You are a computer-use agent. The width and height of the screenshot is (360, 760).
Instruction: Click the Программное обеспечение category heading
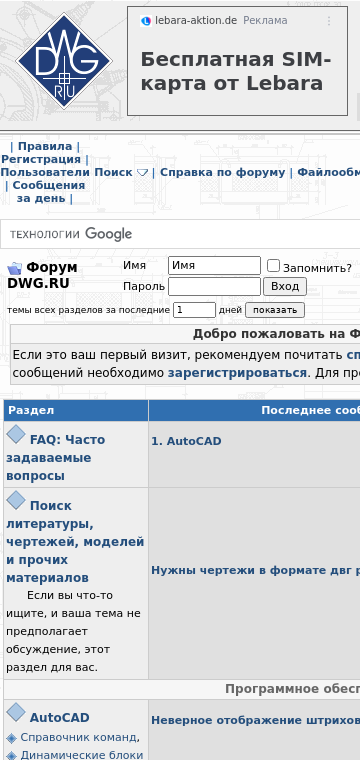[x=293, y=689]
